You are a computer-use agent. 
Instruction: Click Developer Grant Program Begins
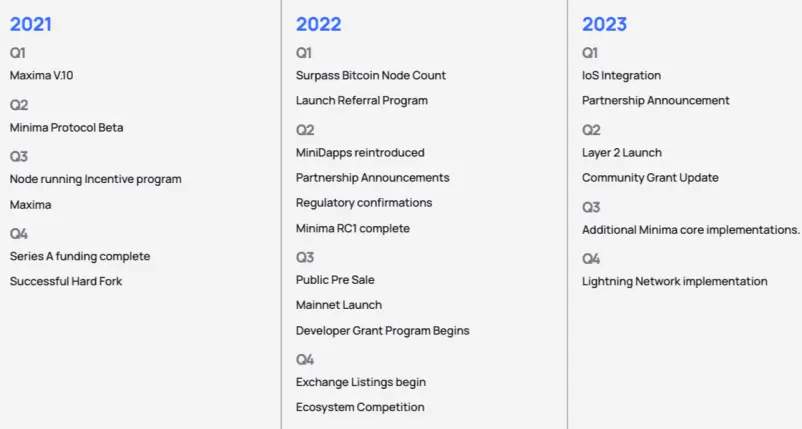click(x=383, y=331)
